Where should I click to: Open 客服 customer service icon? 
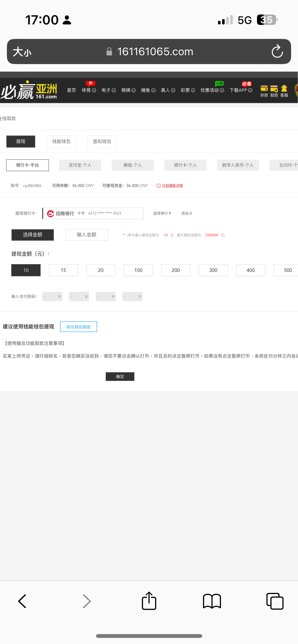coord(284,91)
